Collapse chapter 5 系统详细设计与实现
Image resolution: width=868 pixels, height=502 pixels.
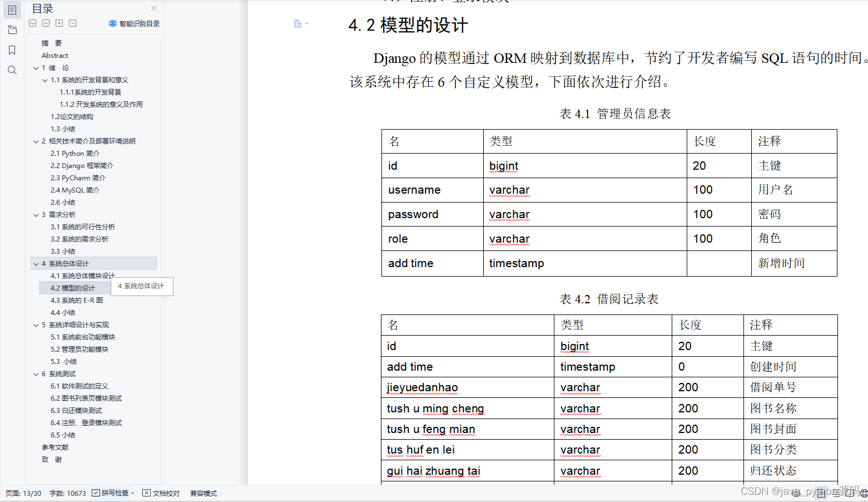[36, 325]
